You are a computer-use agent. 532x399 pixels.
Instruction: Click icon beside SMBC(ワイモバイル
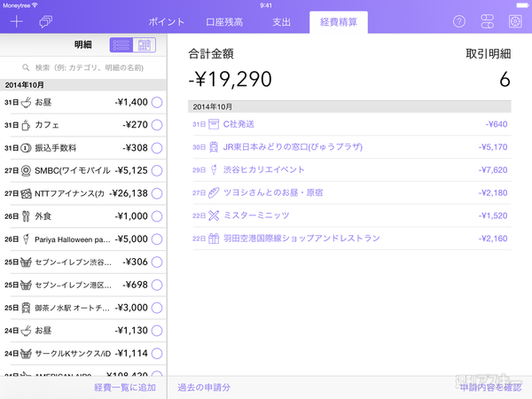pos(26,170)
